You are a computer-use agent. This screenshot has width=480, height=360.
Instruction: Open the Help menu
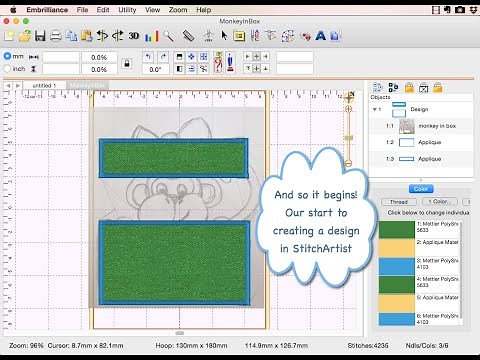coord(203,10)
